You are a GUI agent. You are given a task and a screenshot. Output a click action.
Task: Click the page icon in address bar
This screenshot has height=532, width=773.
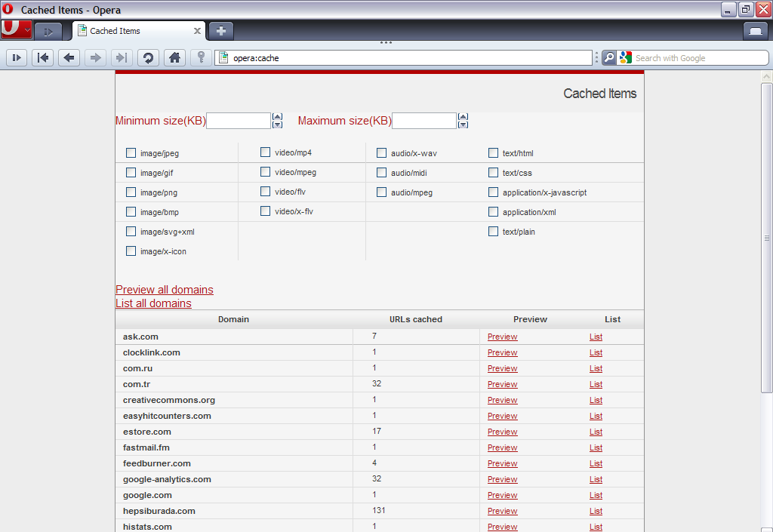pos(223,57)
